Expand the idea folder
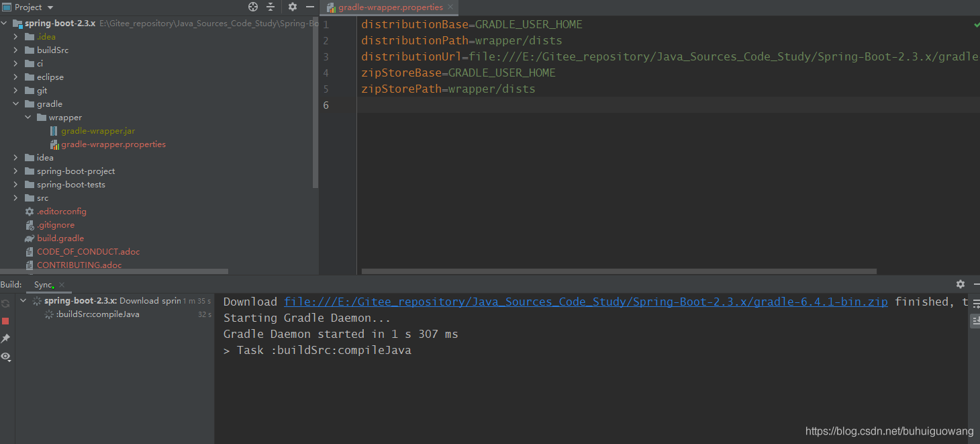This screenshot has width=980, height=444. (x=16, y=158)
